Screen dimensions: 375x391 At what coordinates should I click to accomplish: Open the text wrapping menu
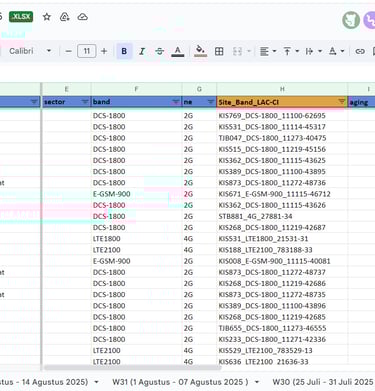(313, 51)
